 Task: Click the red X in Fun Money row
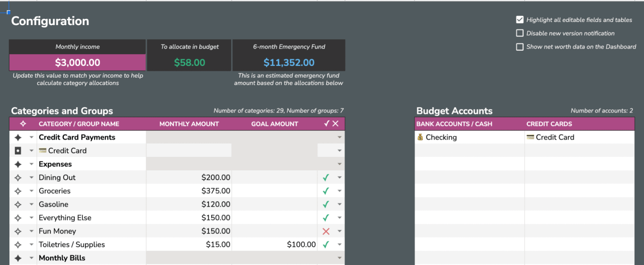(x=326, y=231)
